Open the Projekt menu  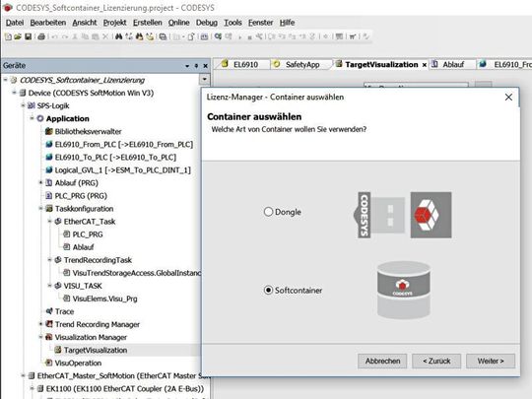tap(114, 23)
